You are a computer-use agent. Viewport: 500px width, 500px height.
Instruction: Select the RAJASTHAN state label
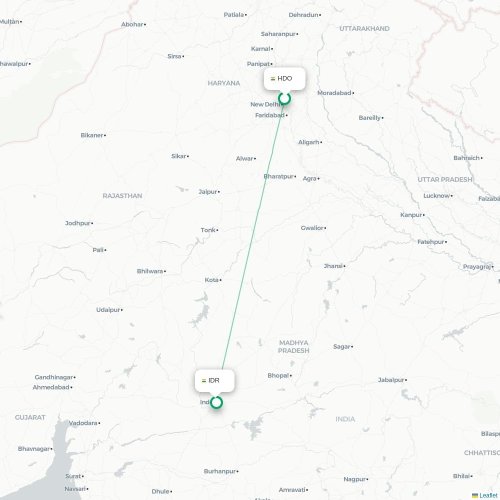(122, 196)
